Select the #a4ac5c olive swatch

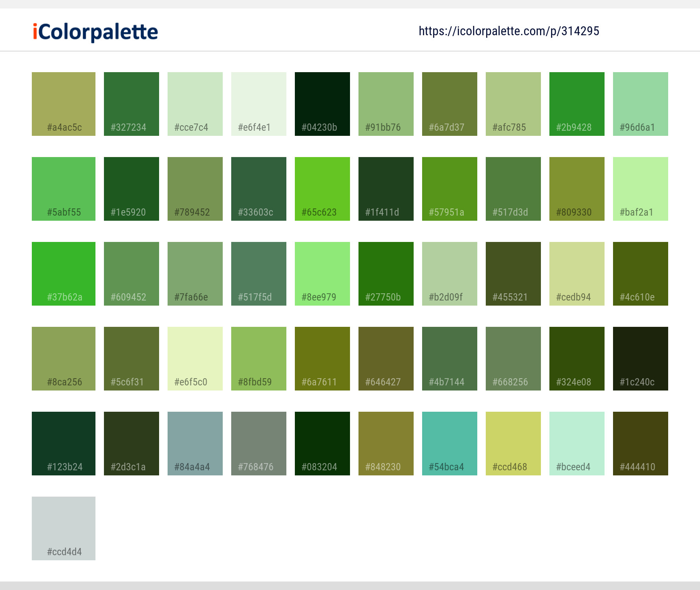point(64,104)
